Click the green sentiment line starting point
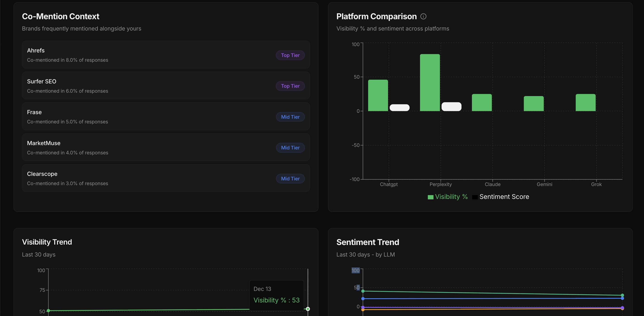 [363, 291]
